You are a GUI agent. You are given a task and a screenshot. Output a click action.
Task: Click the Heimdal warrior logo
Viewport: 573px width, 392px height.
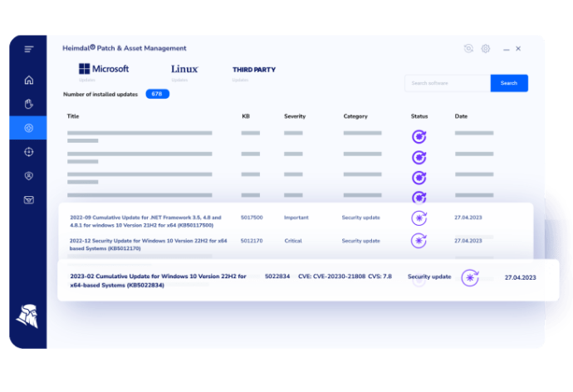27,316
